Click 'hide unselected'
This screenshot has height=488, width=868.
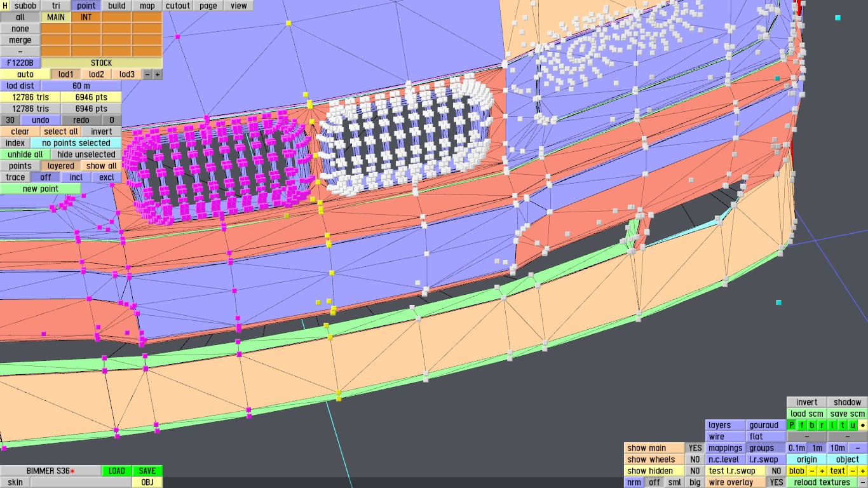tap(86, 154)
